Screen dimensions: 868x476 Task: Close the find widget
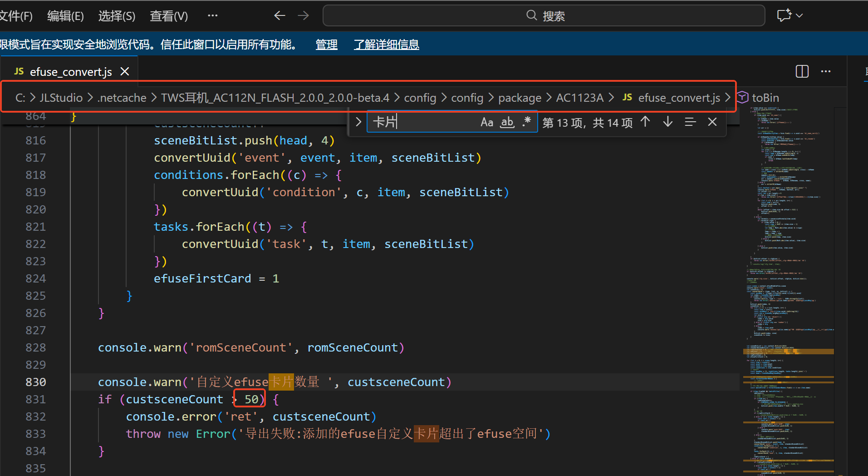pyautogui.click(x=712, y=122)
